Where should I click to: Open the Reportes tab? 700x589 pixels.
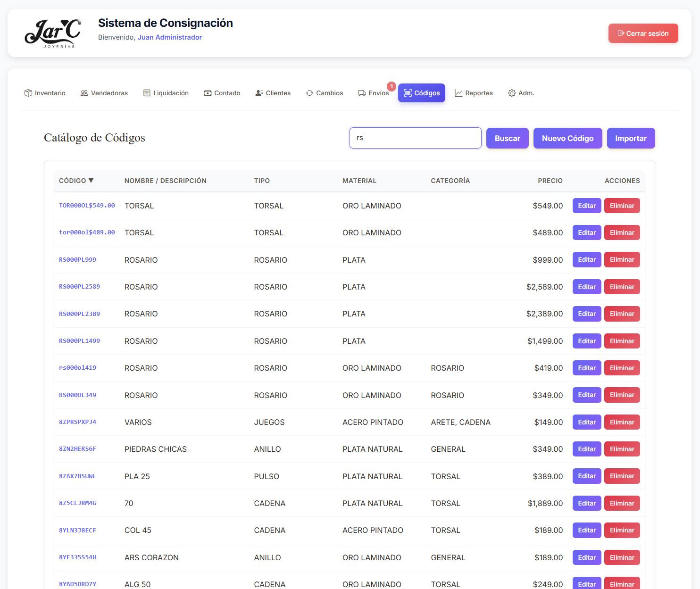(474, 93)
